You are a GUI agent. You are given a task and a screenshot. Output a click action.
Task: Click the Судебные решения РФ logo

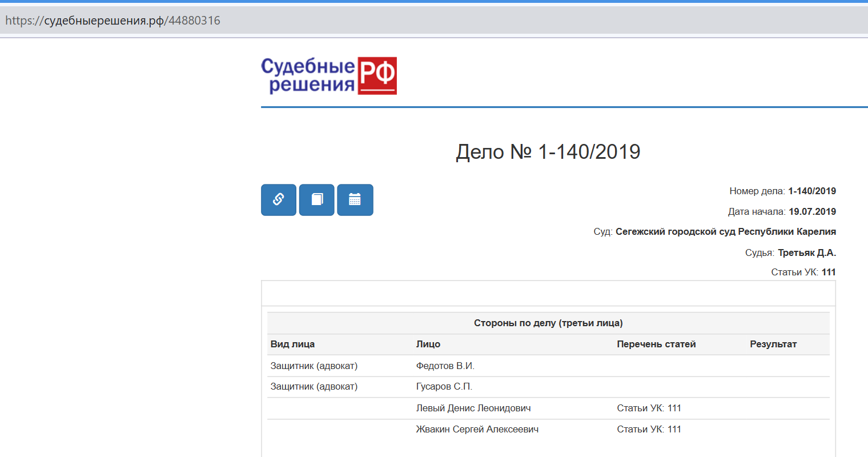tap(328, 75)
